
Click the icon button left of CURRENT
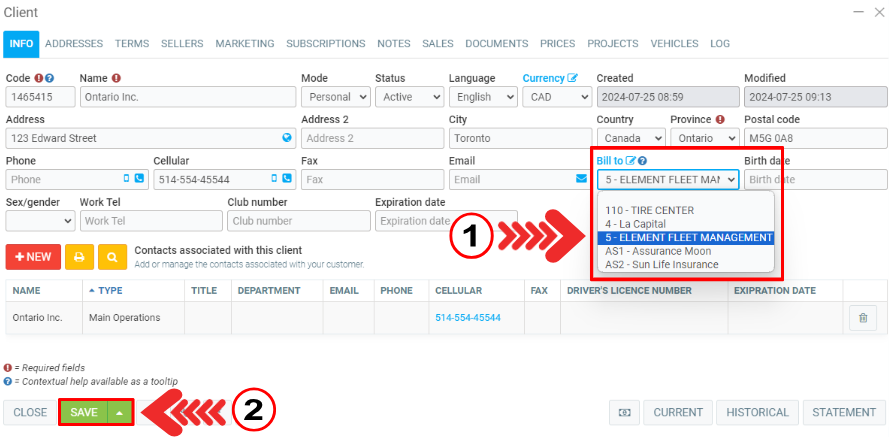[624, 412]
